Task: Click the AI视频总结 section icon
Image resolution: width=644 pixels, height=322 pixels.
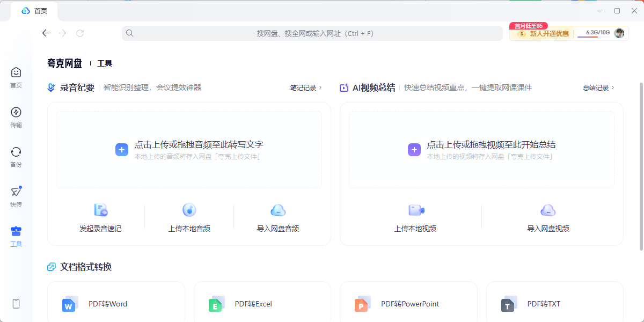Action: pyautogui.click(x=344, y=87)
